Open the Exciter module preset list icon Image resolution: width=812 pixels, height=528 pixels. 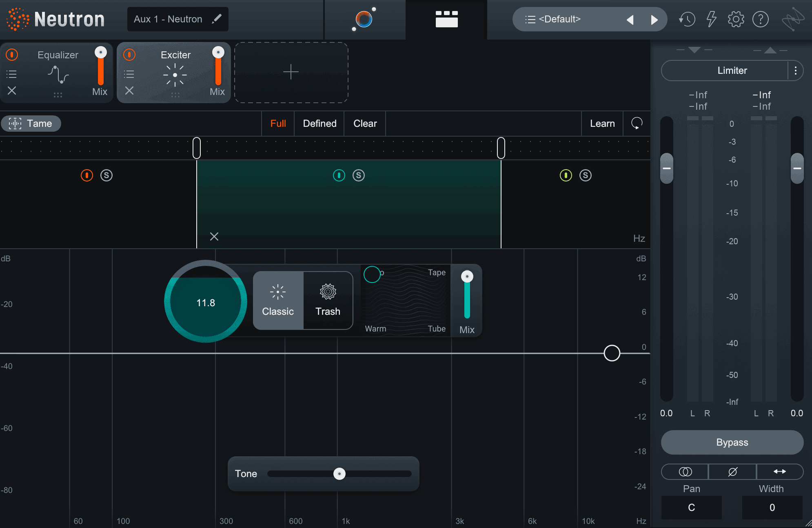pyautogui.click(x=129, y=74)
